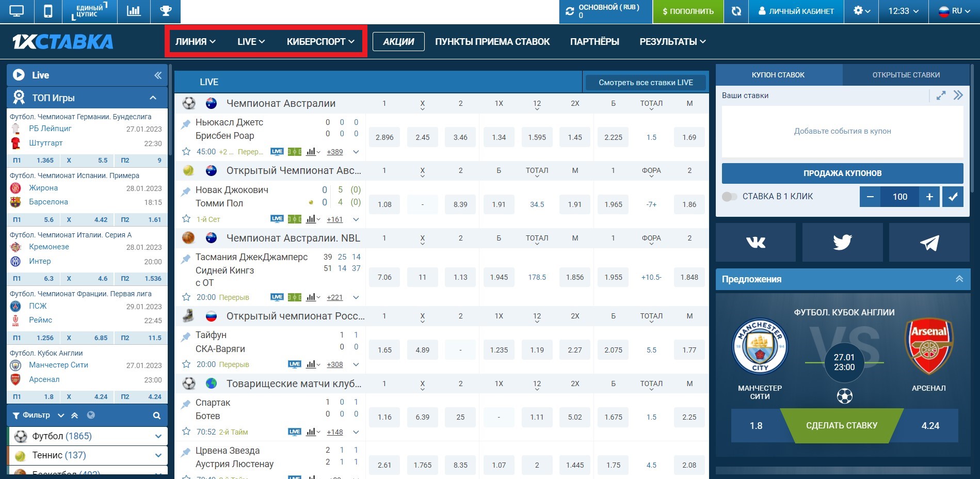
Task: Open the ЛИНИЯ menu
Action: pyautogui.click(x=195, y=42)
